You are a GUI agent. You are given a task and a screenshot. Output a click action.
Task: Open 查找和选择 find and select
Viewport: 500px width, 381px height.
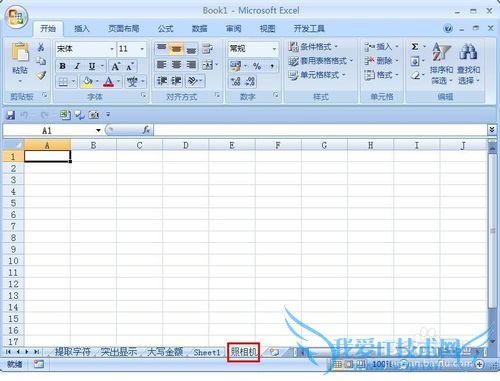[468, 63]
